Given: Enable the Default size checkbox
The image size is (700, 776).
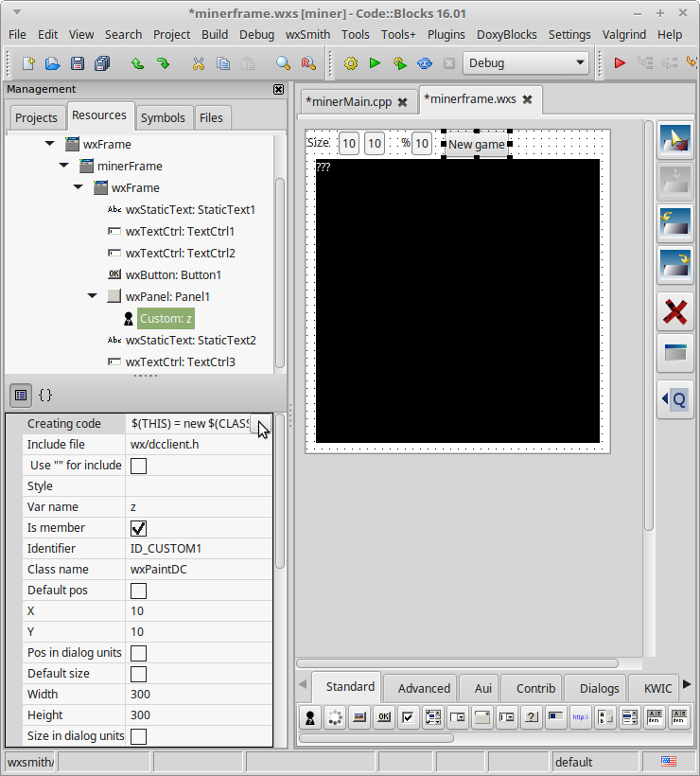Looking at the screenshot, I should pos(138,674).
